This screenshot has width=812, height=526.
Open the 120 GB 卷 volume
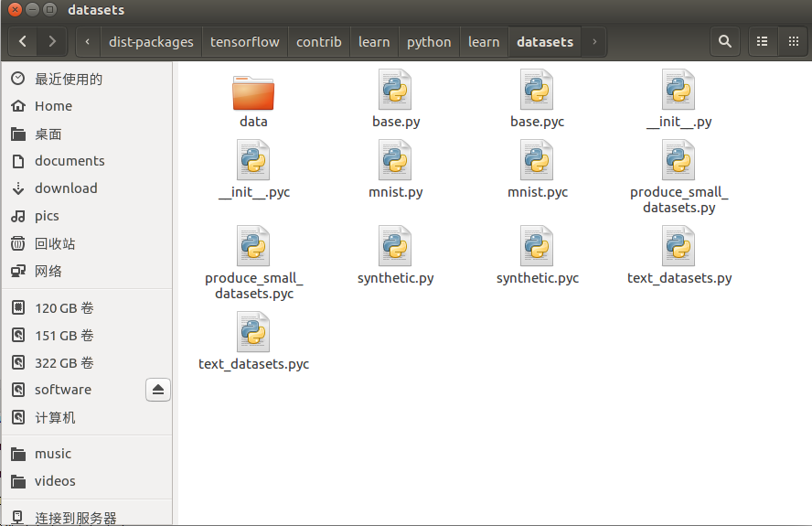point(87,308)
